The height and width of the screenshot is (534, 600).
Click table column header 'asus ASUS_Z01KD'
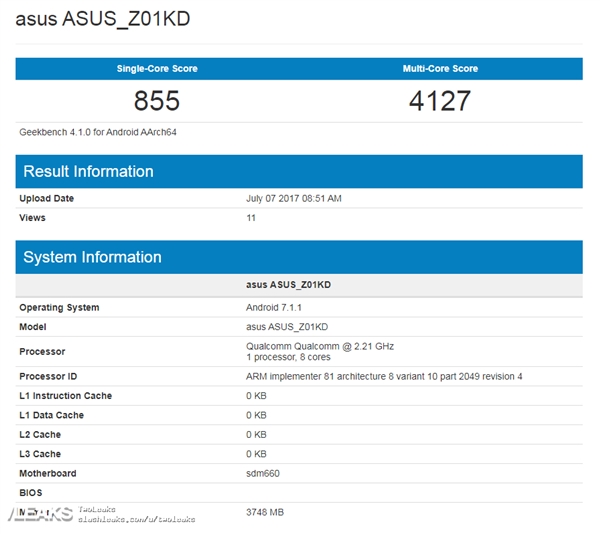pyautogui.click(x=289, y=285)
